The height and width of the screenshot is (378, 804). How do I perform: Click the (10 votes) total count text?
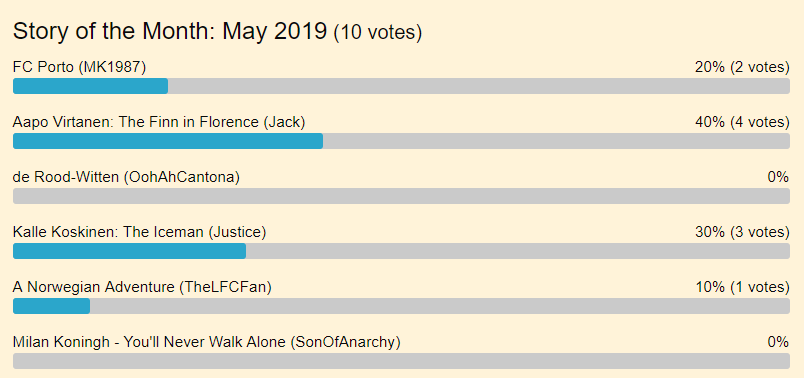pyautogui.click(x=378, y=33)
